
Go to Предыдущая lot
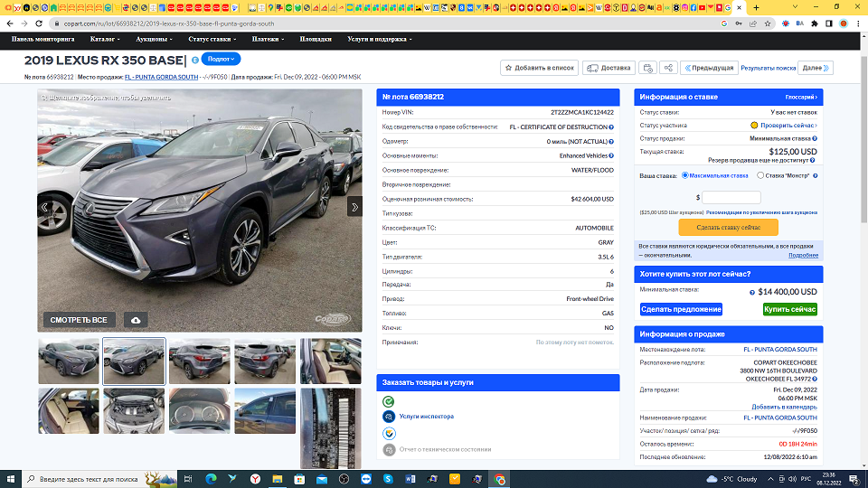(709, 68)
